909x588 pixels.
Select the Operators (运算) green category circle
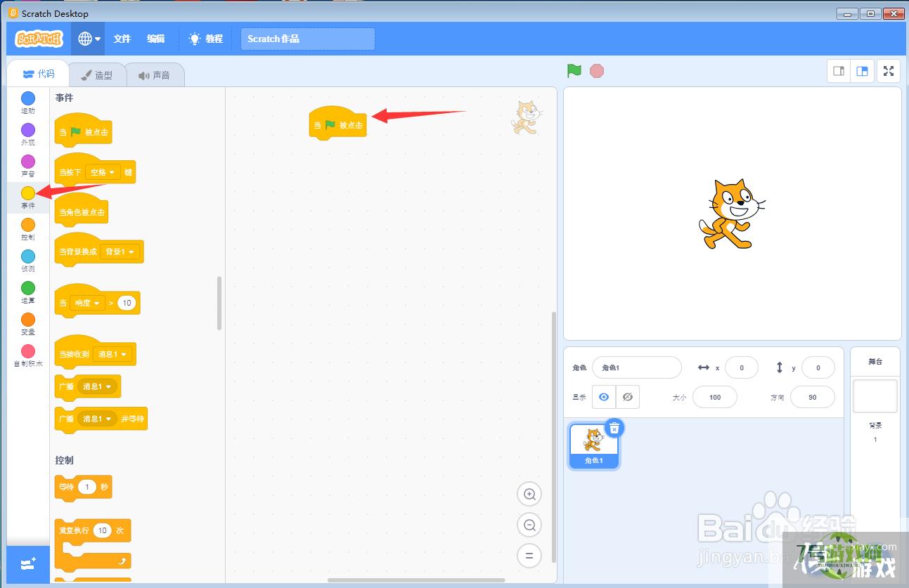coord(28,288)
